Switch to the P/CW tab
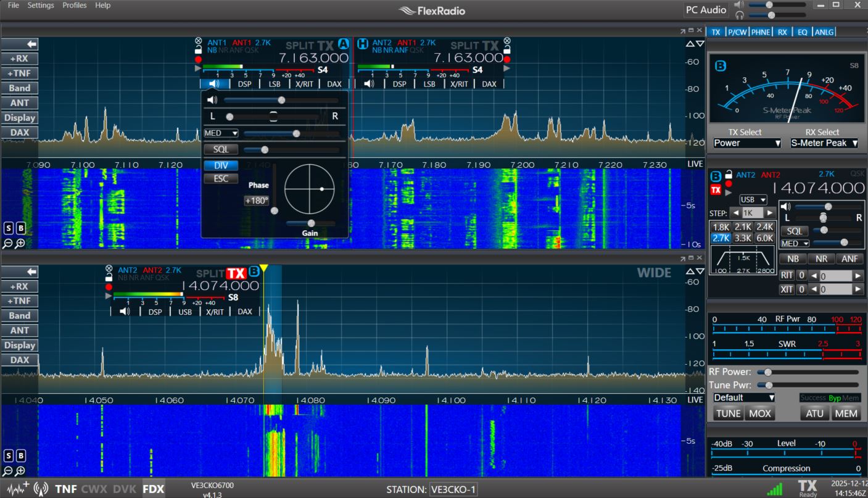 tap(737, 32)
